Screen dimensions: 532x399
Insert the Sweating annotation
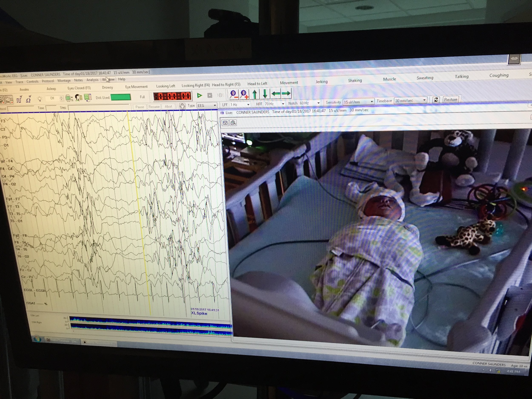click(425, 78)
